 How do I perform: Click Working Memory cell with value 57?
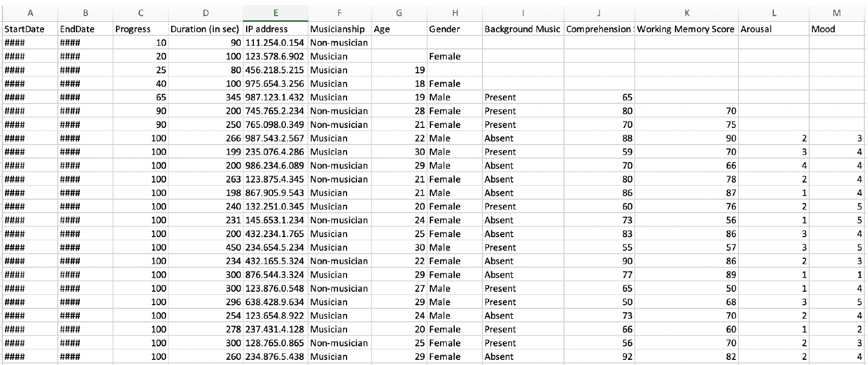tap(686, 247)
